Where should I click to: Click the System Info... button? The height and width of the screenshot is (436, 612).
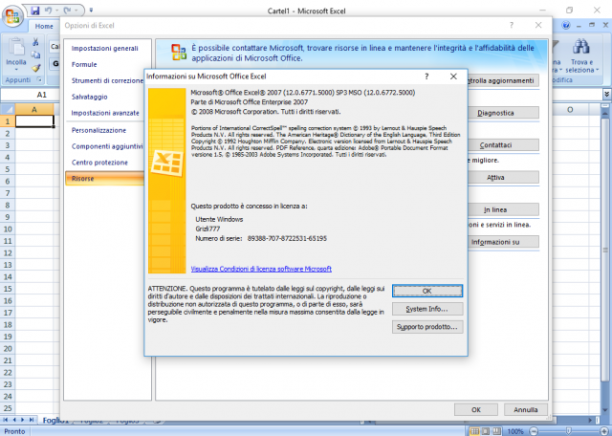click(427, 309)
